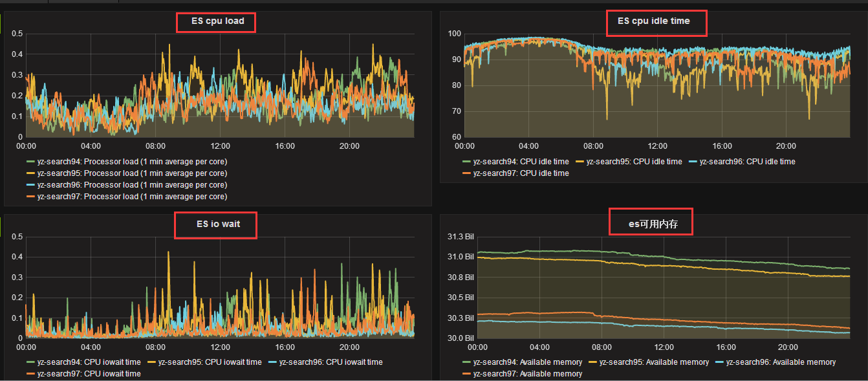Toggle yz-search94 Processor load legend series
This screenshot has height=381, width=868.
(132, 162)
